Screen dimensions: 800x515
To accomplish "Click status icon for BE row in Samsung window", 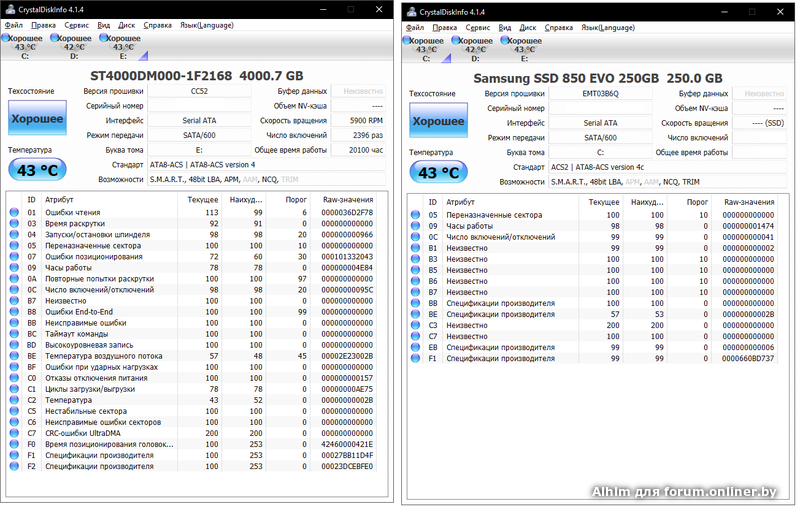I will click(415, 314).
